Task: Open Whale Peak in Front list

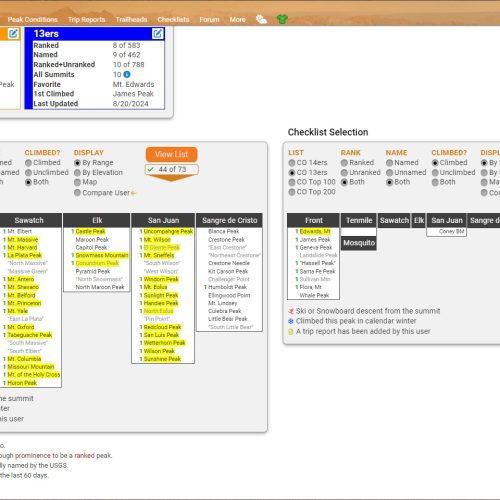Action: (x=314, y=295)
